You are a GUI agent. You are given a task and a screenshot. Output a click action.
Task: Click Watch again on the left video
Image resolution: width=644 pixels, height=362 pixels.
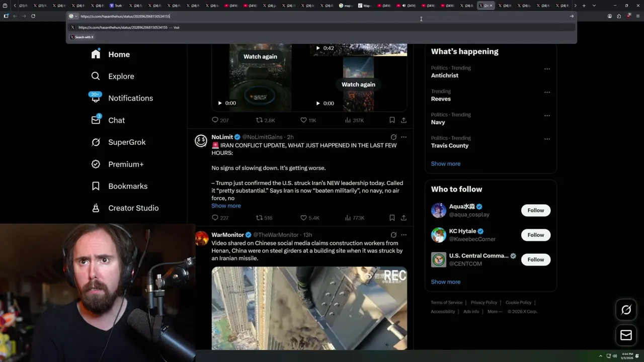[x=260, y=57]
